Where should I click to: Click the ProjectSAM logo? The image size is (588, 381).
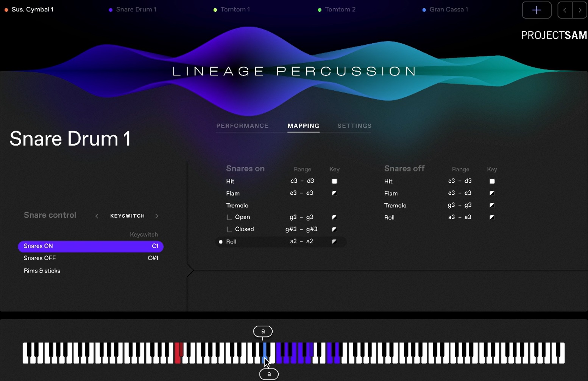(x=554, y=35)
